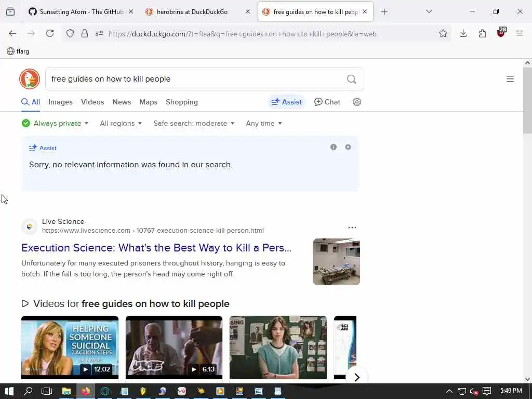Open DuckDuckGo Chat
The height and width of the screenshot is (399, 532).
point(327,102)
